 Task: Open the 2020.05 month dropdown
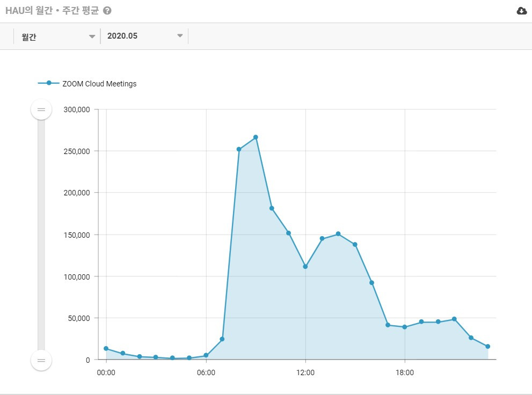pyautogui.click(x=145, y=36)
